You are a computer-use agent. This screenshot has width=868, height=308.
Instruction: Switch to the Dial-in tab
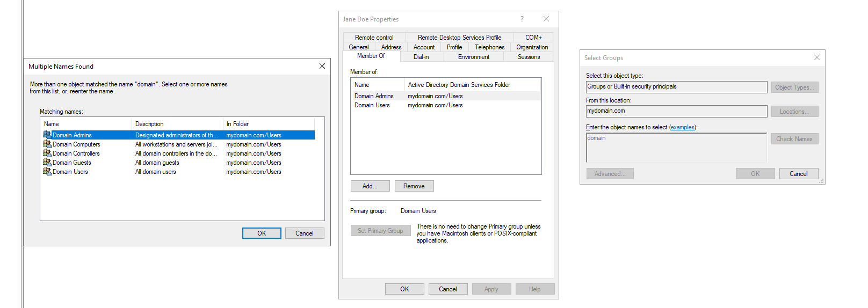[421, 57]
